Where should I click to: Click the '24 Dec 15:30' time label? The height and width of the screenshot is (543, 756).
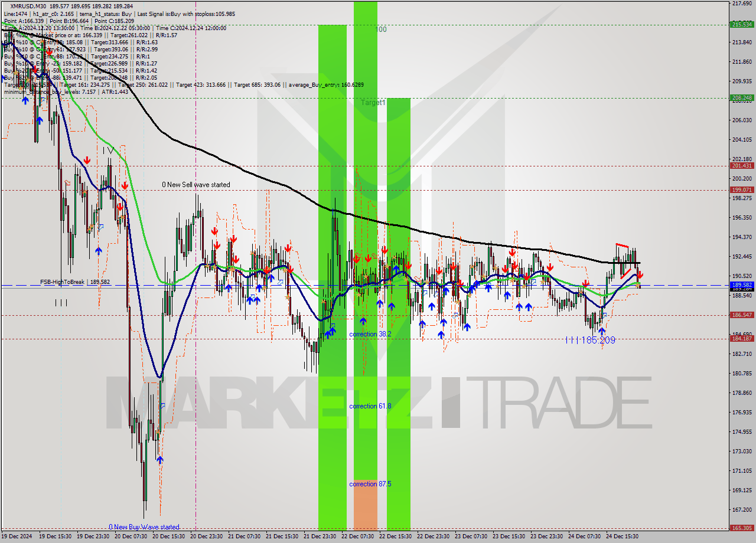point(622,537)
